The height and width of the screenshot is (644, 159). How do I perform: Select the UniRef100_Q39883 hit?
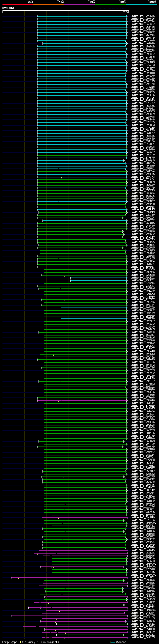142,183
